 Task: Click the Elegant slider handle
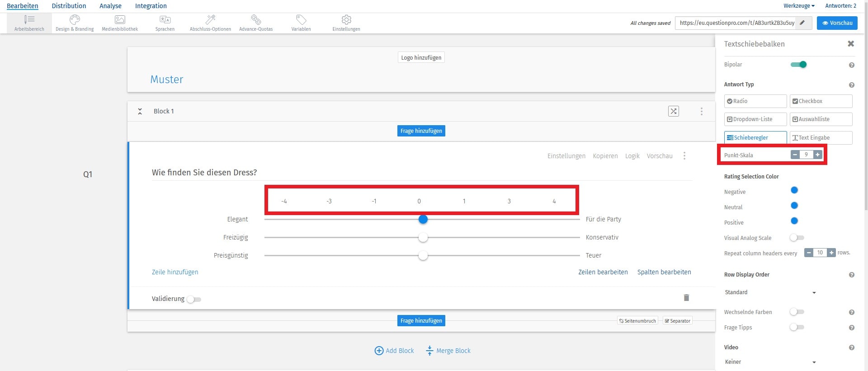click(x=423, y=219)
